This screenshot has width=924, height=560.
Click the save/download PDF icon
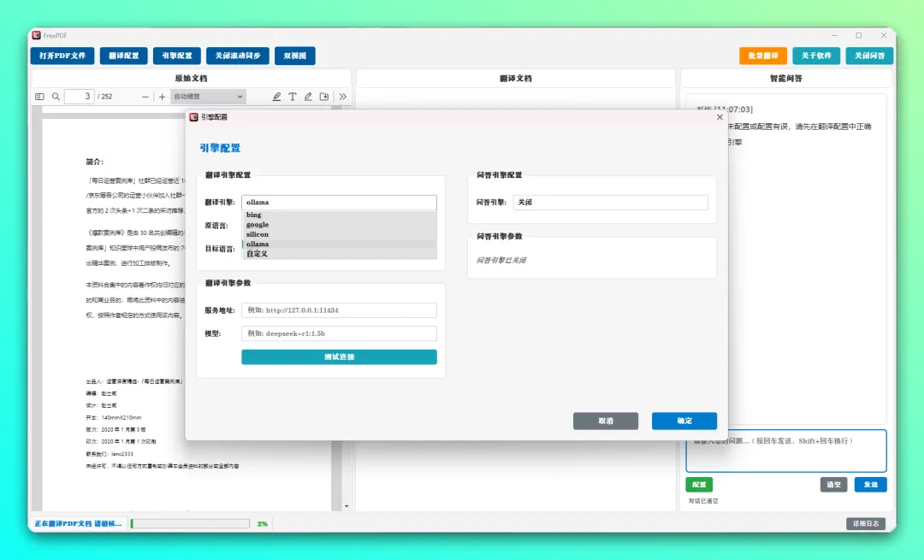(x=324, y=97)
